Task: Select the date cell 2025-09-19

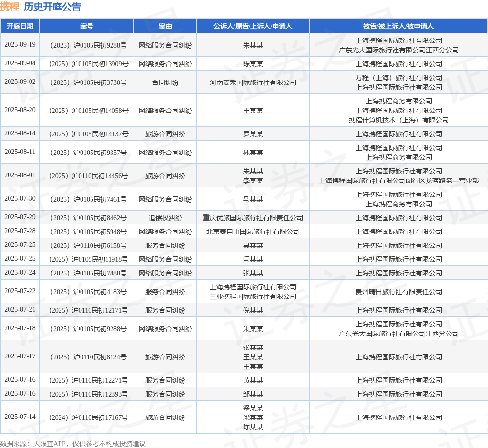Action: tap(20, 44)
